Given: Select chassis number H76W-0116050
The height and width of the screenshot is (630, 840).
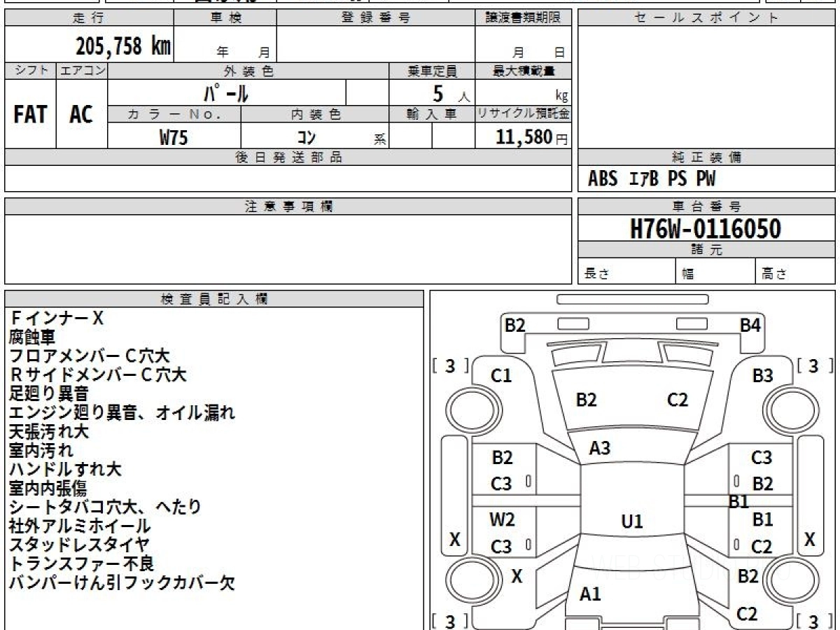Looking at the screenshot, I should pyautogui.click(x=705, y=229).
